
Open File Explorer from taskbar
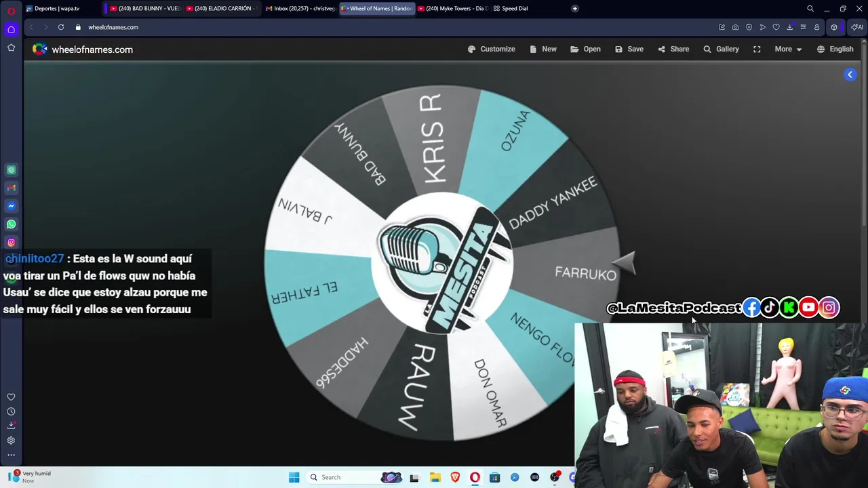(x=435, y=477)
